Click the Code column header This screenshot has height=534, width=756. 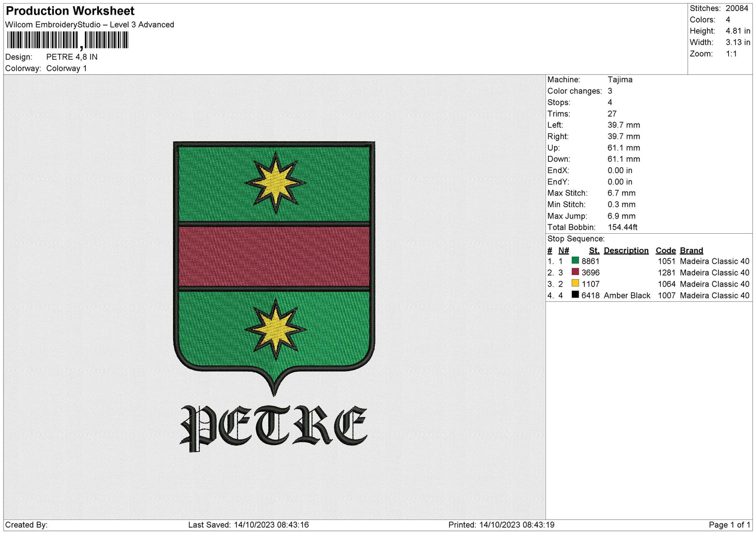(x=665, y=251)
